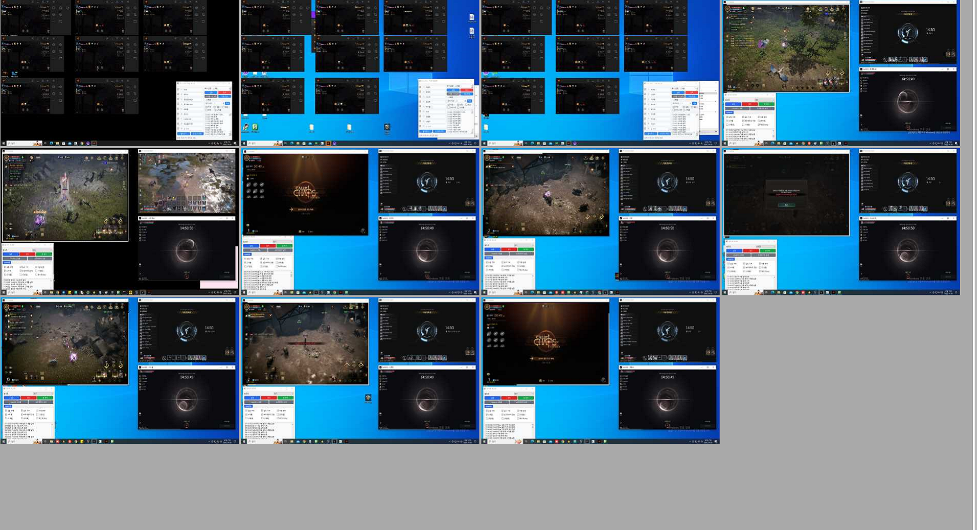Screen dimensions: 980x530
Task: Open top document icon at second desktop's right edge
Action: pyautogui.click(x=471, y=17)
